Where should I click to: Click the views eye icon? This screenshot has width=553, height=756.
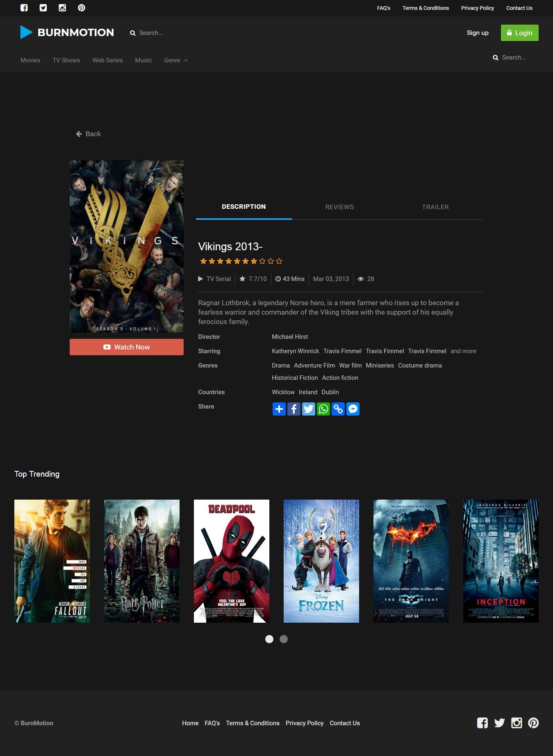point(361,279)
